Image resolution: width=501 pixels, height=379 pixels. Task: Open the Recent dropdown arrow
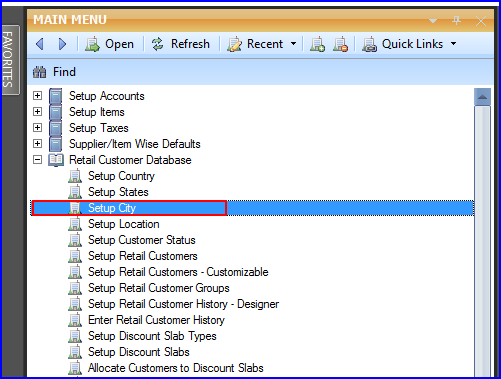coord(293,44)
